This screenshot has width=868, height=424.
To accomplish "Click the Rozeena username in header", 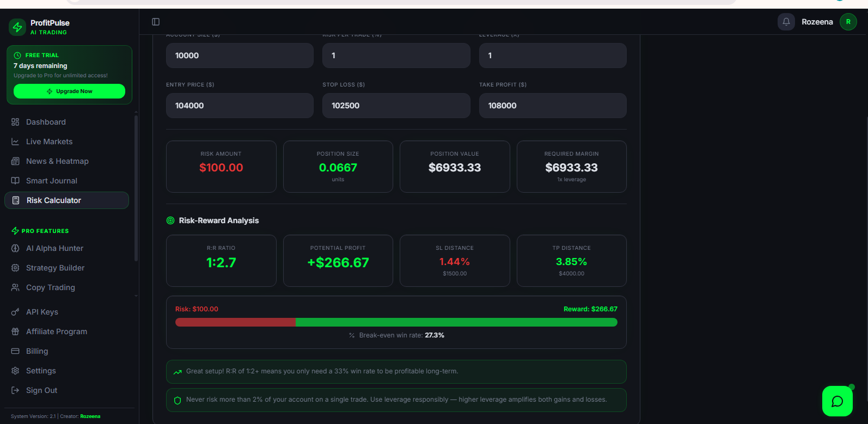I will (817, 22).
